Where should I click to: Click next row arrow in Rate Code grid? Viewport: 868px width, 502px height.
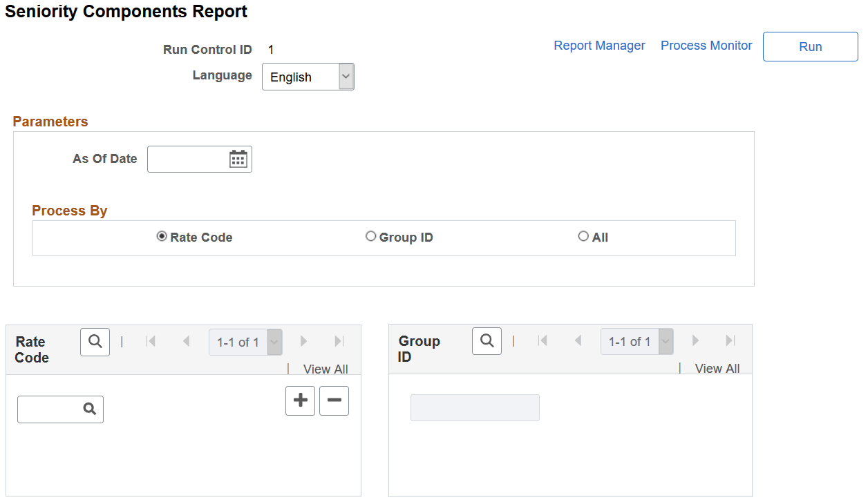303,340
